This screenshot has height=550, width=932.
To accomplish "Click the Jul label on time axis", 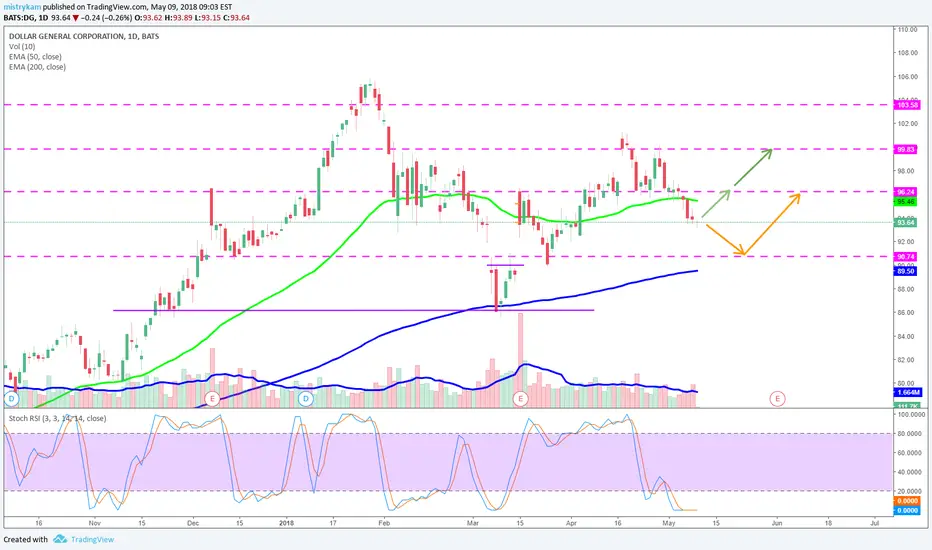I will coord(874,523).
